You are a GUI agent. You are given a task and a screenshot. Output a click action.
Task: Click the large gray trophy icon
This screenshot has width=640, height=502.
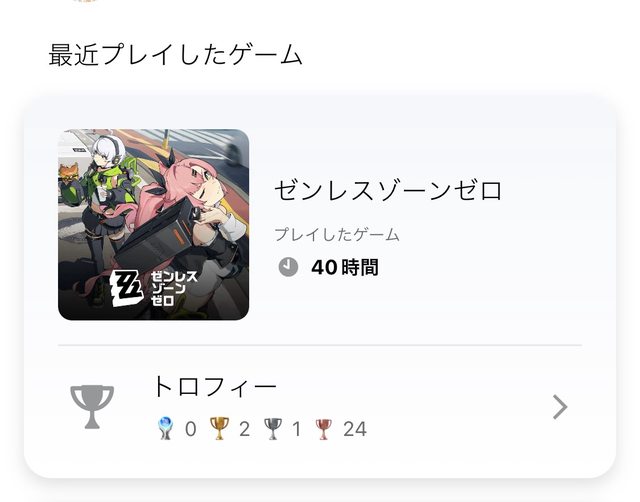coord(92,406)
